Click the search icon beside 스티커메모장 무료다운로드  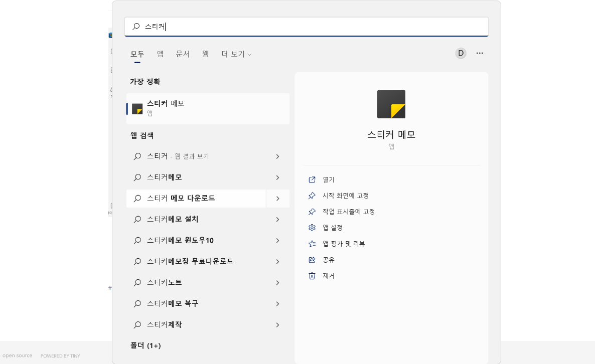pyautogui.click(x=137, y=262)
